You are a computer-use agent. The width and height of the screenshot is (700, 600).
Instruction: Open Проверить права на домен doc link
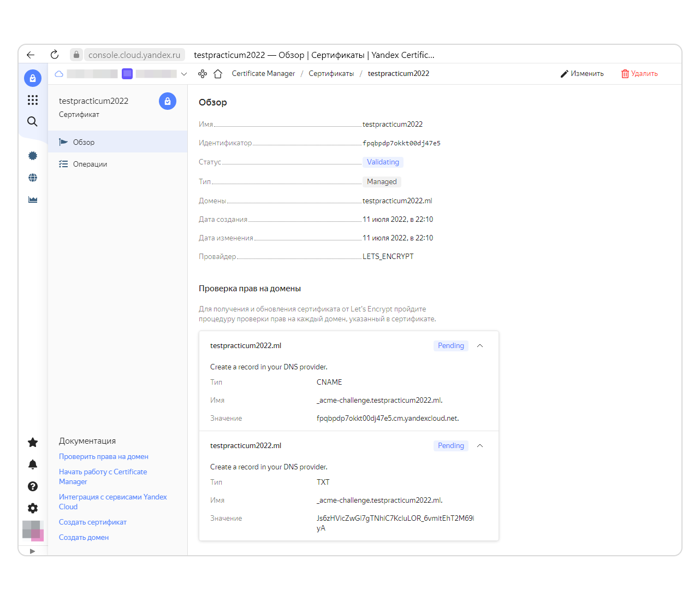[104, 456]
